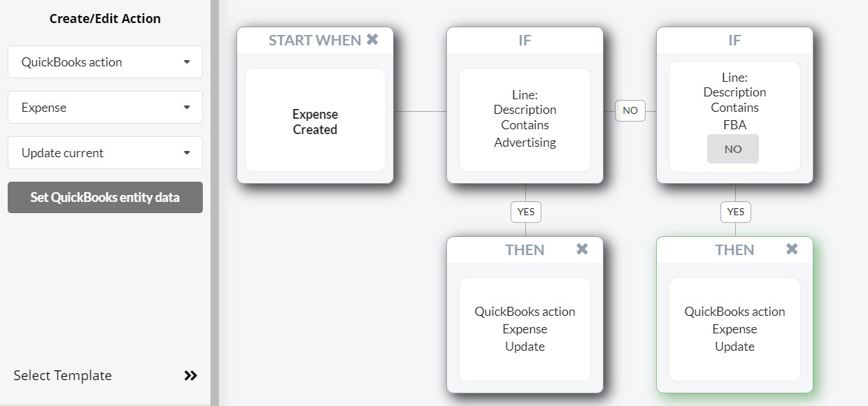Open the Expense entity dropdown
Viewport: 868px width, 406px height.
tap(105, 108)
